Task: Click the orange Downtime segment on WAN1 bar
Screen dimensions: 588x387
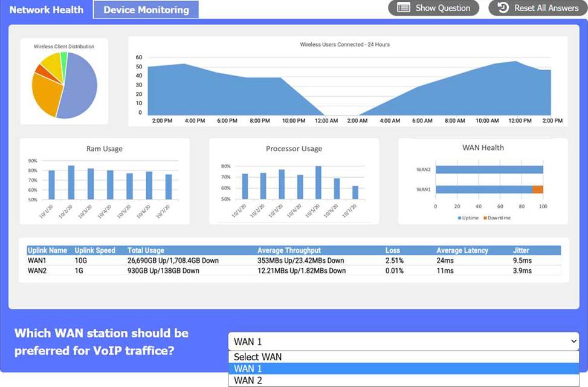Action: tap(537, 189)
